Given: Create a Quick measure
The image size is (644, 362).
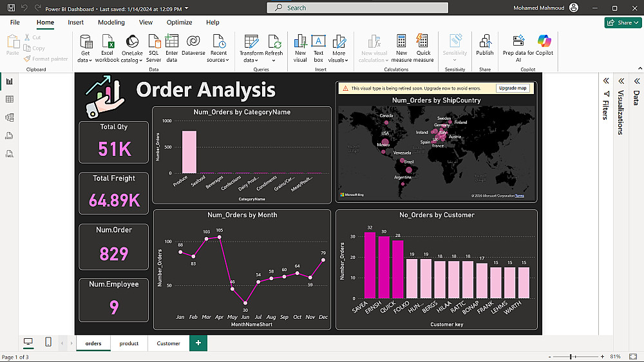Looking at the screenshot, I should pyautogui.click(x=423, y=48).
